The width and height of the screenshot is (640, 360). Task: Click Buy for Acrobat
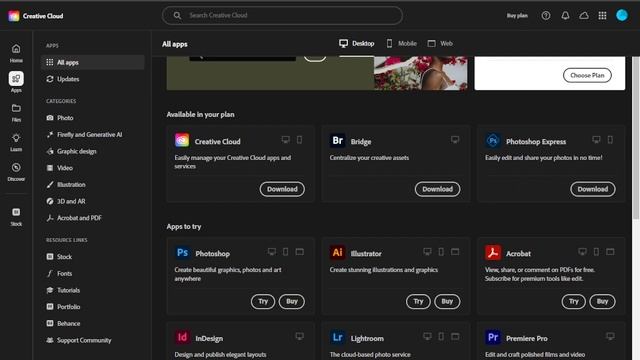coord(602,301)
